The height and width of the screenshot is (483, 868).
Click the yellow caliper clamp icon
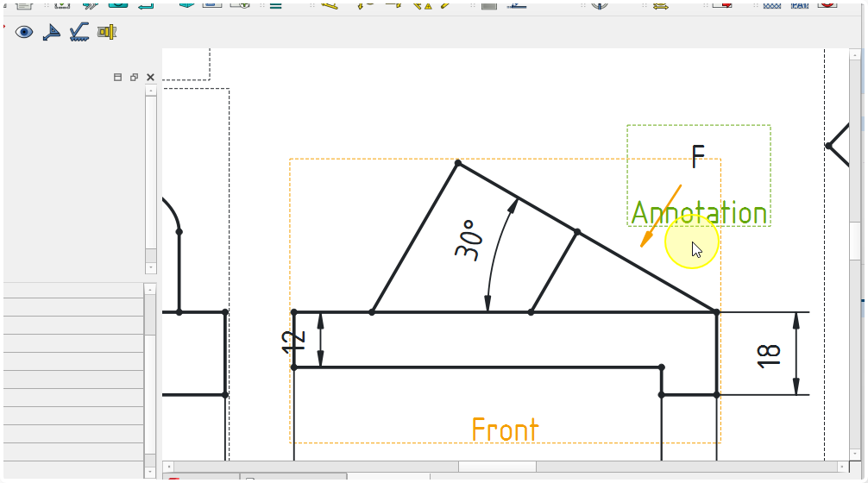(x=107, y=33)
